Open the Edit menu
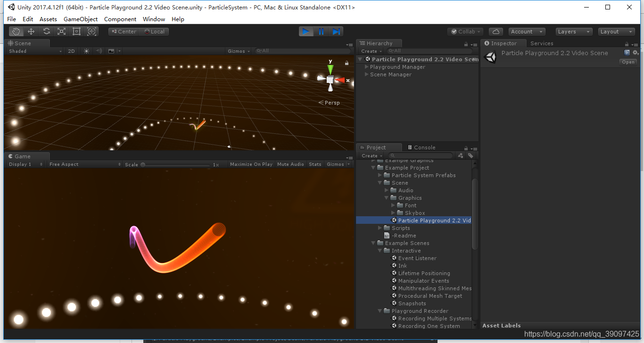This screenshot has height=343, width=644. pos(28,19)
